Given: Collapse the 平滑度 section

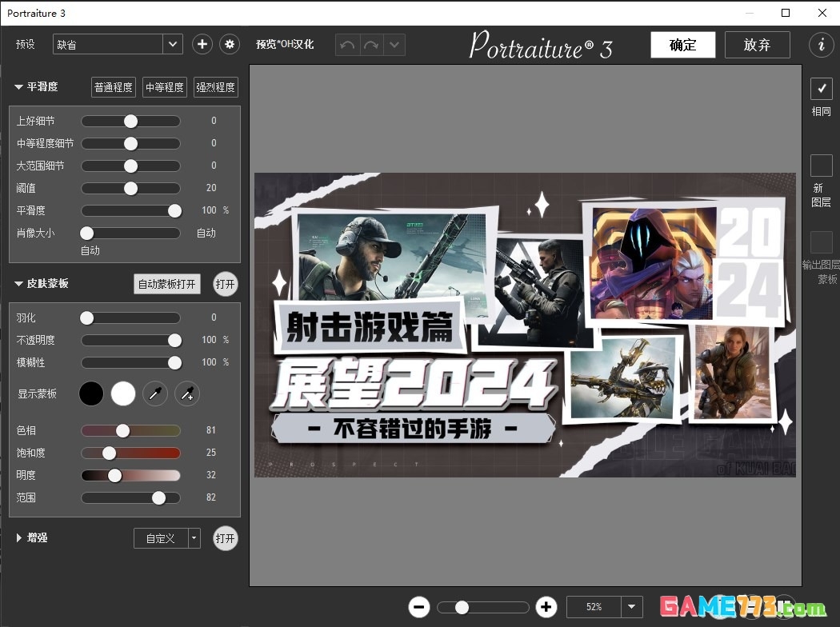Looking at the screenshot, I should coord(19,87).
